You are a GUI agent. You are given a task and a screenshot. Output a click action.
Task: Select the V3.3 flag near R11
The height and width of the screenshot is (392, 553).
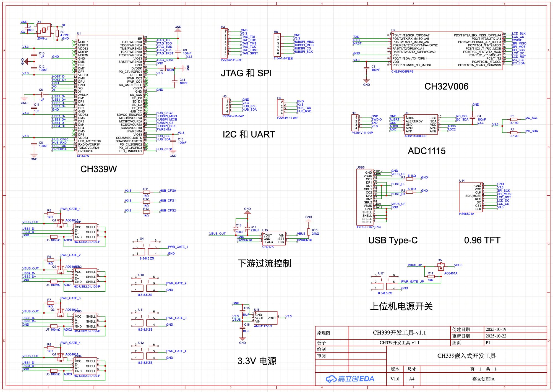coord(129,190)
